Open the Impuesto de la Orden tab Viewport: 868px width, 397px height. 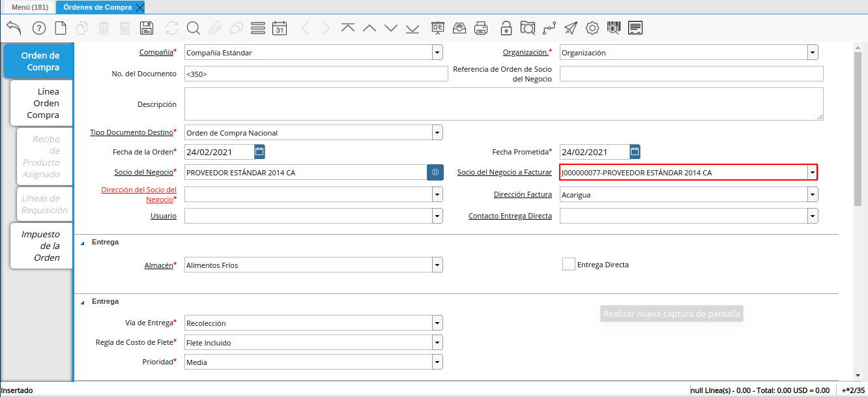42,246
